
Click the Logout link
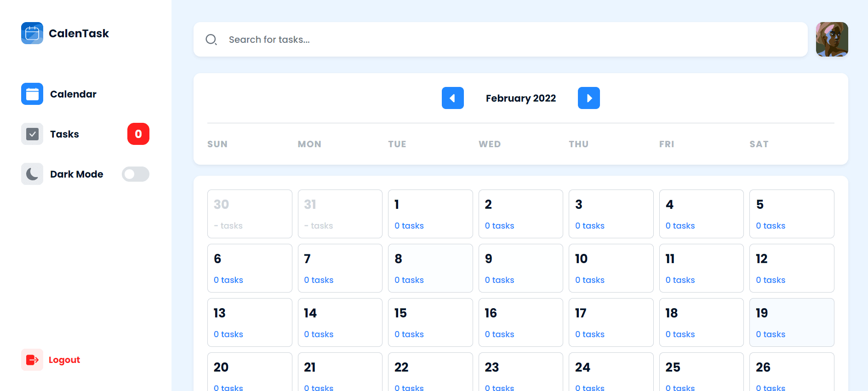(64, 360)
